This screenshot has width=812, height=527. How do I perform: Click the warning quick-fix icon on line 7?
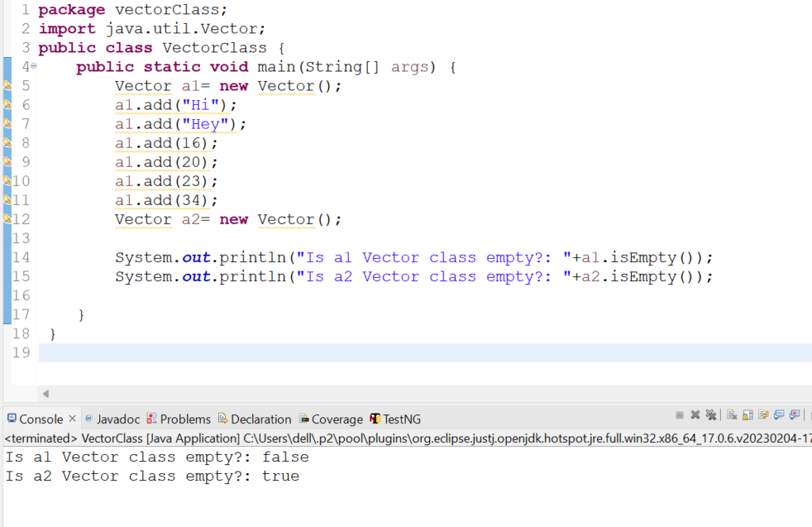tap(7, 123)
